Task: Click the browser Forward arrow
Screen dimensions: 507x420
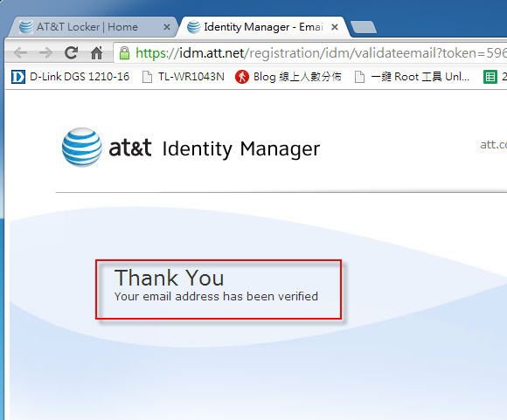Action: pyautogui.click(x=46, y=52)
